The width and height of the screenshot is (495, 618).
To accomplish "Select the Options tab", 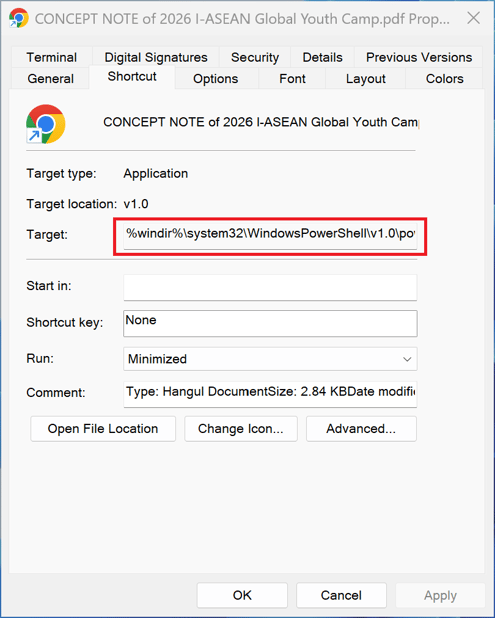I will [216, 78].
